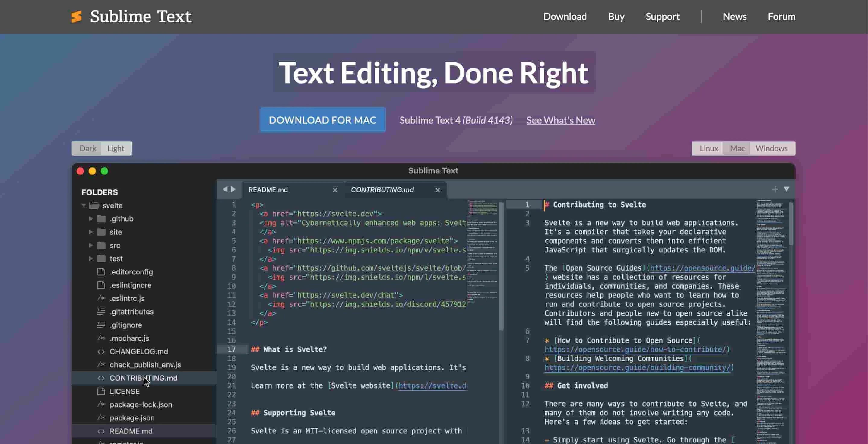The image size is (868, 444).
Task: Click the Sublime Text logo icon
Action: (77, 17)
